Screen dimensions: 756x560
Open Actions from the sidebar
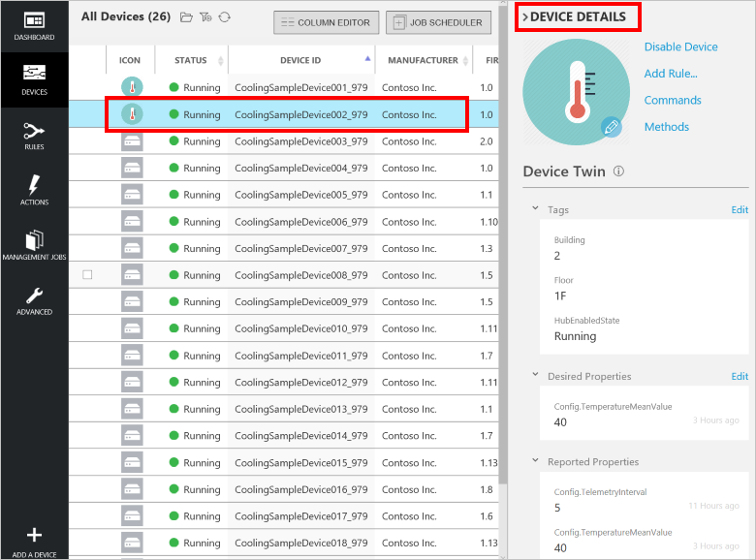pyautogui.click(x=34, y=190)
